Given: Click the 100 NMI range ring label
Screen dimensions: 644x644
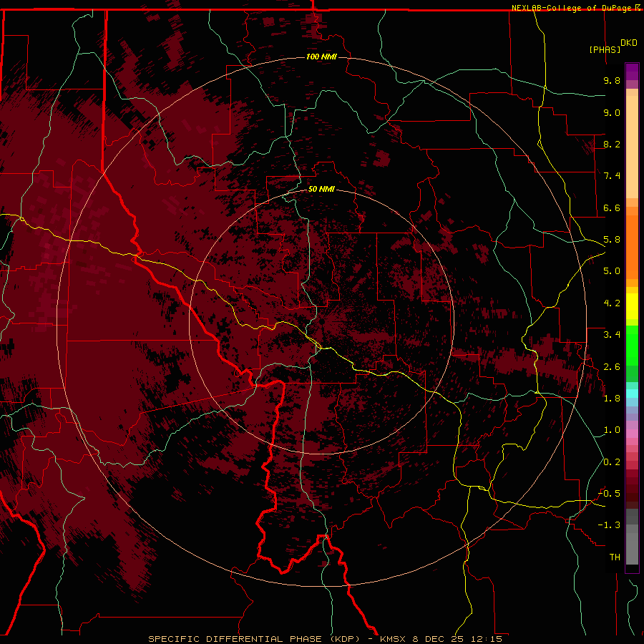Looking at the screenshot, I should (x=321, y=57).
